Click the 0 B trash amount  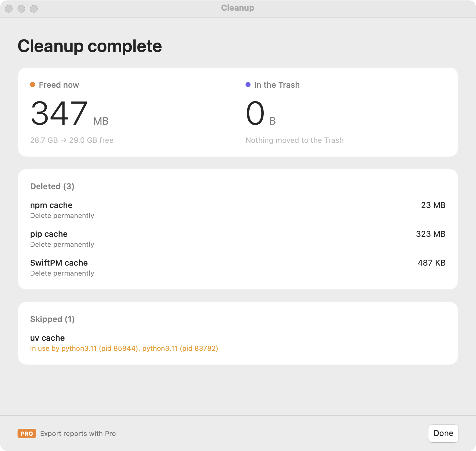coord(261,113)
